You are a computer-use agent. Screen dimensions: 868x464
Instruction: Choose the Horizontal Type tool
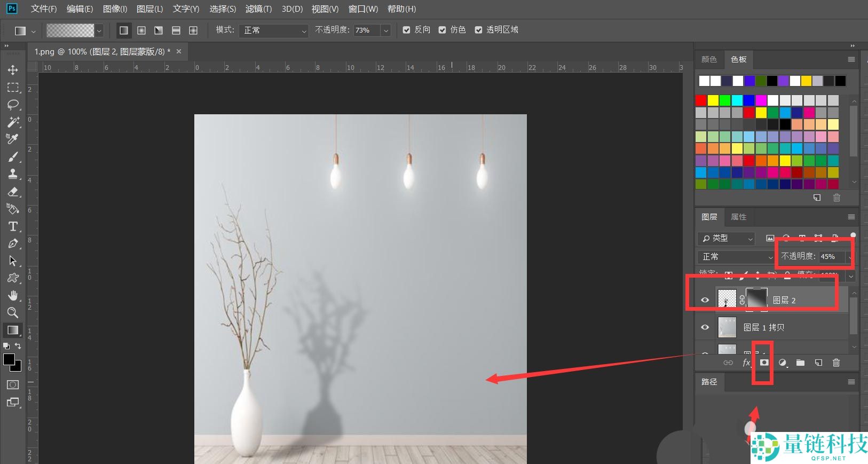click(x=13, y=226)
